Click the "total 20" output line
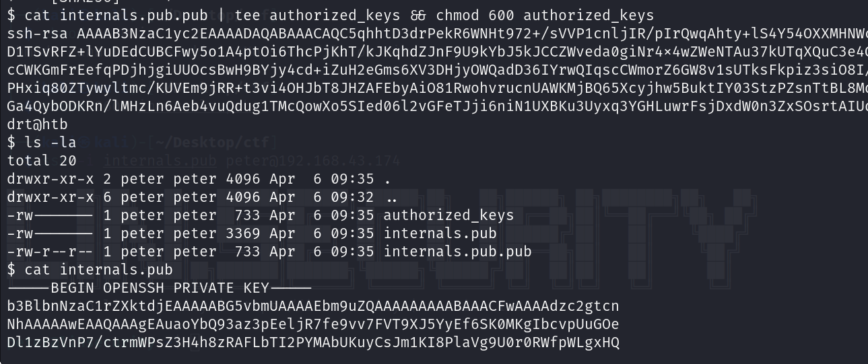The height and width of the screenshot is (364, 868). 42,161
